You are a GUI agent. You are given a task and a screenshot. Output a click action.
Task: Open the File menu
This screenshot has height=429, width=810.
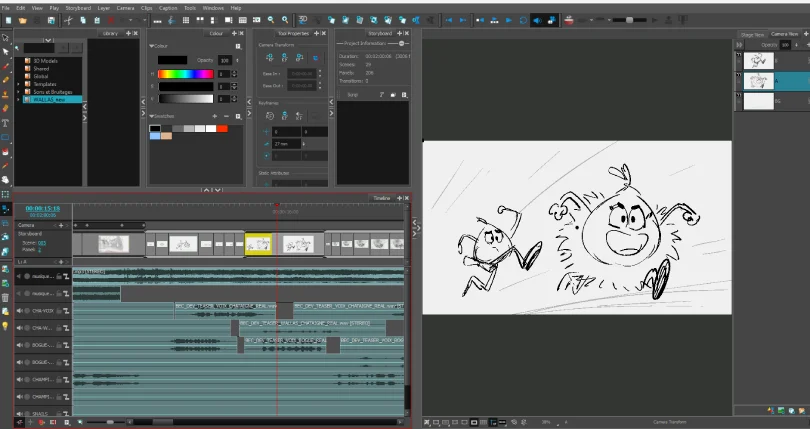click(x=5, y=8)
